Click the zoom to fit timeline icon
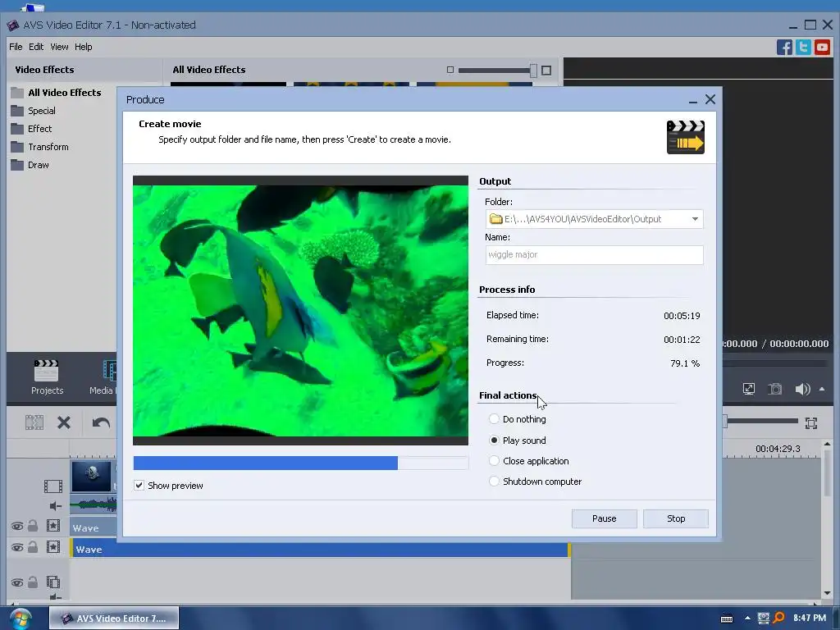 [811, 423]
